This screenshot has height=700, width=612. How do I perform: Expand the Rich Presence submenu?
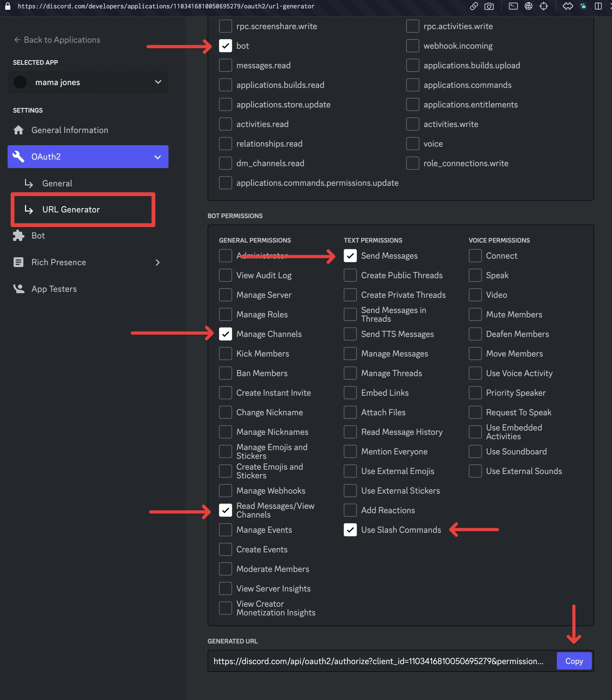[x=158, y=262]
